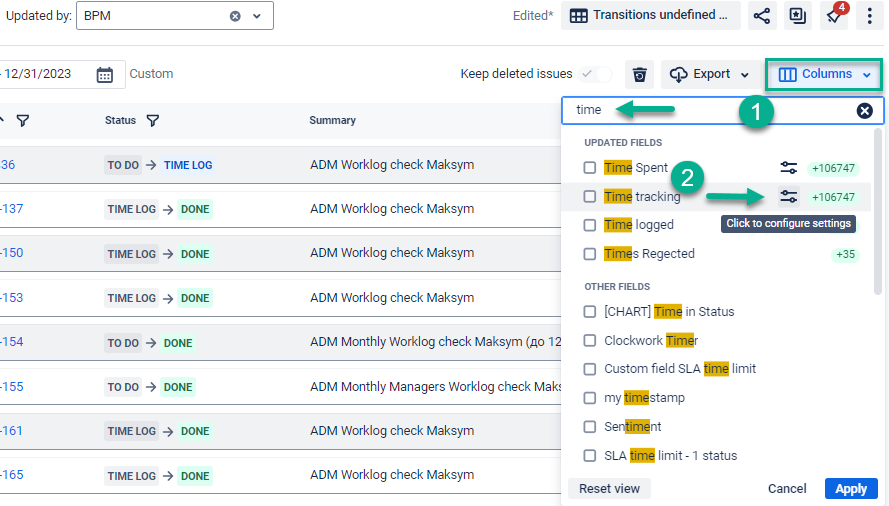
Task: Open the three-dot more options menu
Action: click(869, 16)
